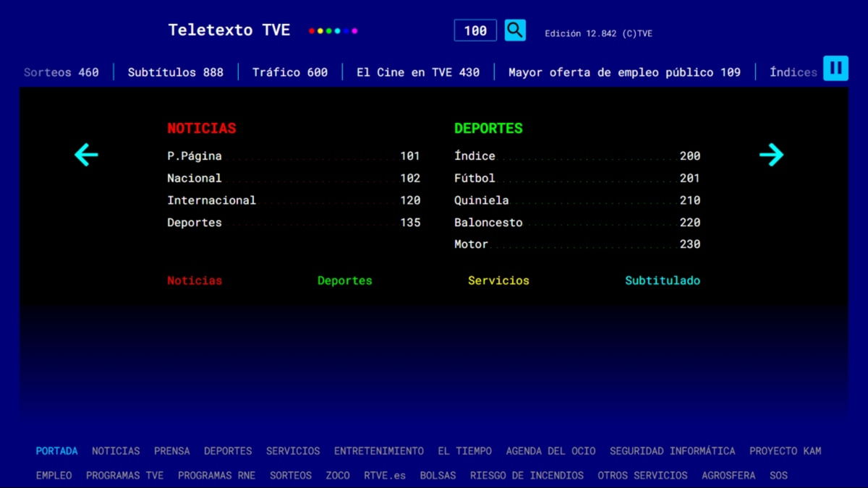Image resolution: width=868 pixels, height=488 pixels.
Task: Go to previous page via left arrow
Action: pyautogui.click(x=86, y=155)
